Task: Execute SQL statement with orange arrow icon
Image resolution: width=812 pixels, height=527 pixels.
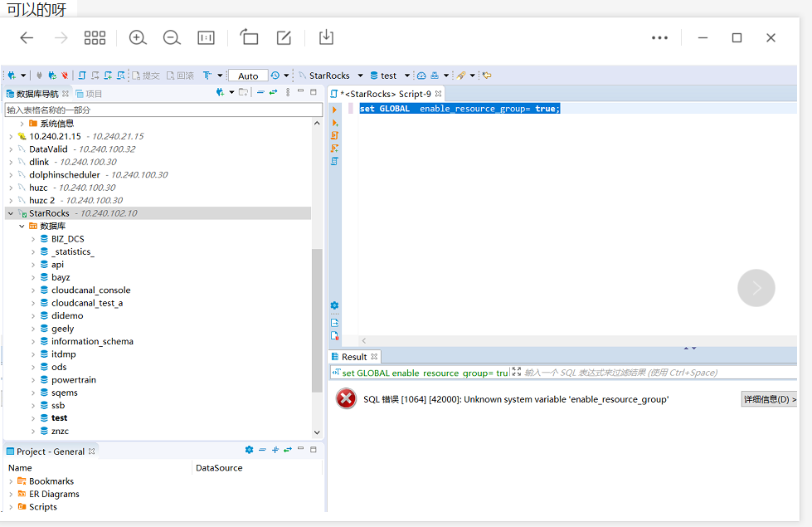Action: tap(334, 110)
